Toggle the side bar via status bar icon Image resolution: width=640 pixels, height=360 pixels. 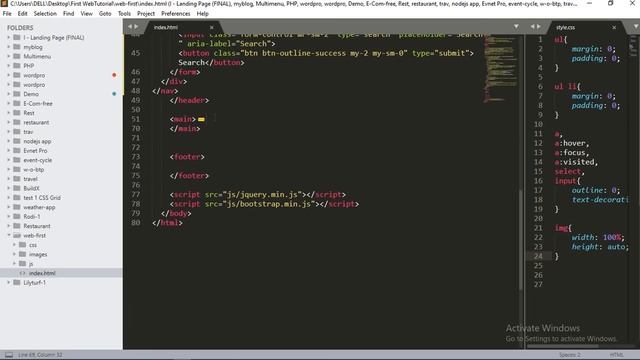(9, 355)
